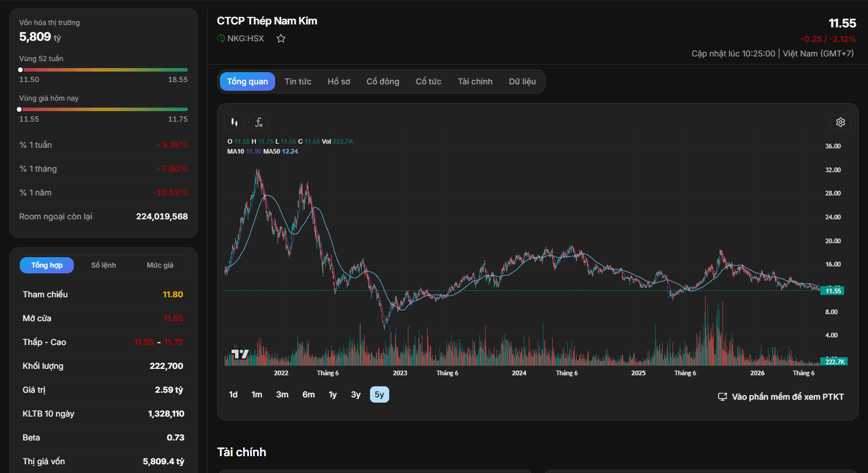This screenshot has height=473, width=868.
Task: Go to the Cổ đông tab
Action: click(383, 81)
